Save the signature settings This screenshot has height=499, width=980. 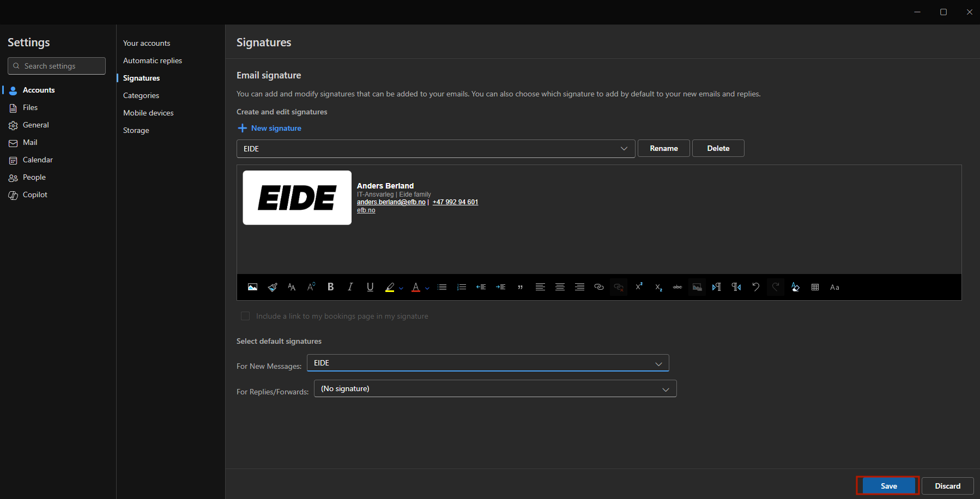(x=888, y=486)
